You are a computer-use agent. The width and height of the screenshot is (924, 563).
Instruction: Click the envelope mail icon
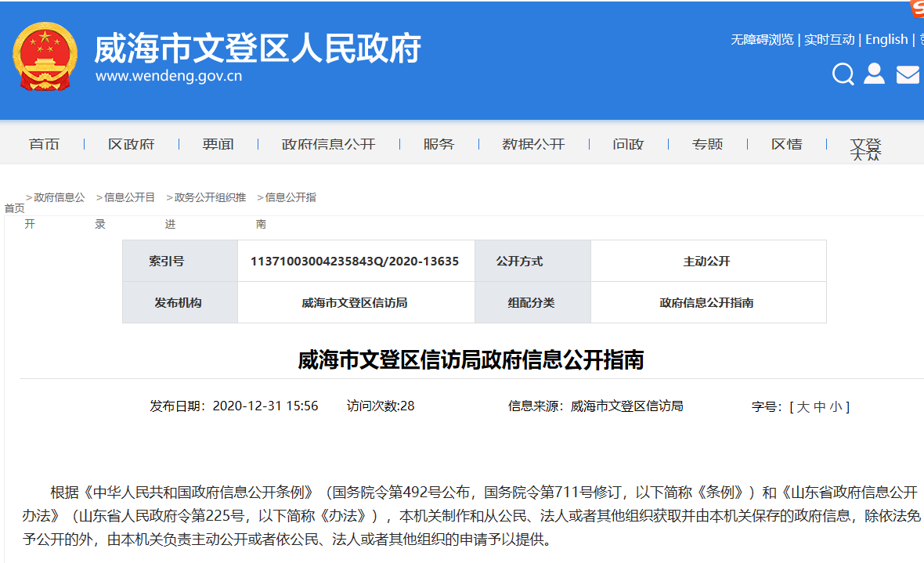(908, 75)
